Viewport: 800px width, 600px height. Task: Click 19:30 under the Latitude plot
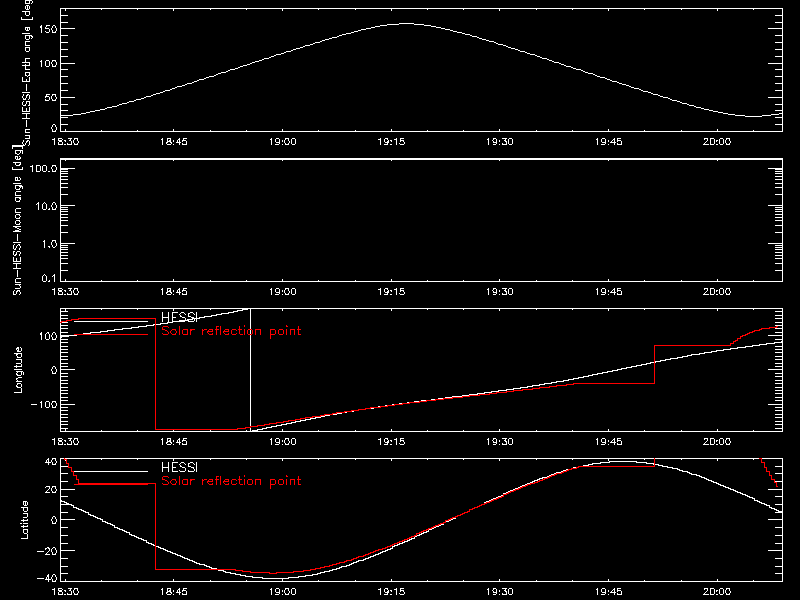499,592
